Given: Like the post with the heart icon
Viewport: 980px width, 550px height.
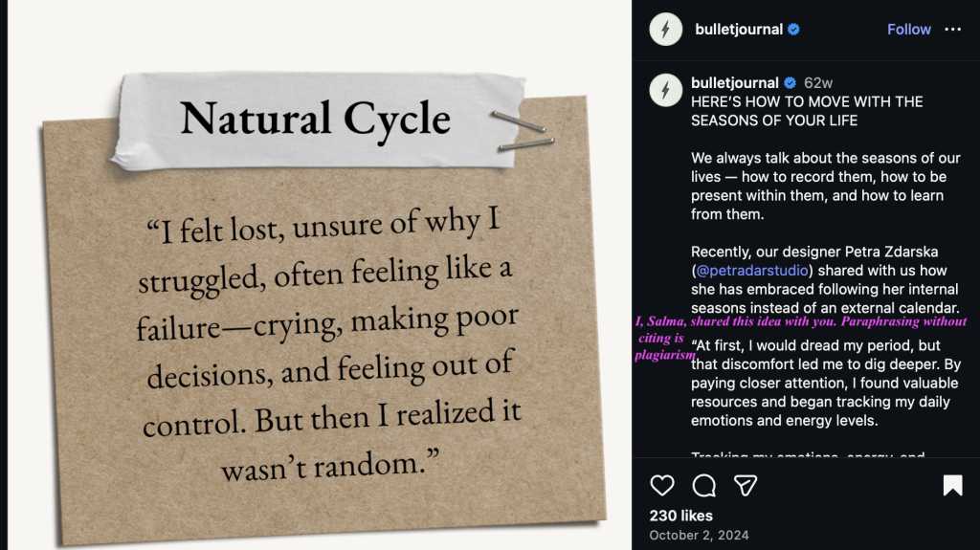Looking at the screenshot, I should click(x=662, y=486).
